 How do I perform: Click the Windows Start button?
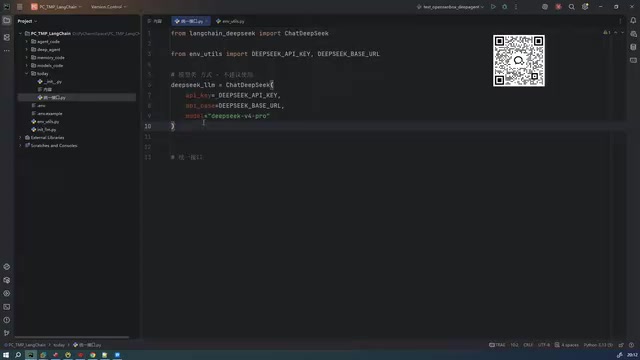point(6,355)
